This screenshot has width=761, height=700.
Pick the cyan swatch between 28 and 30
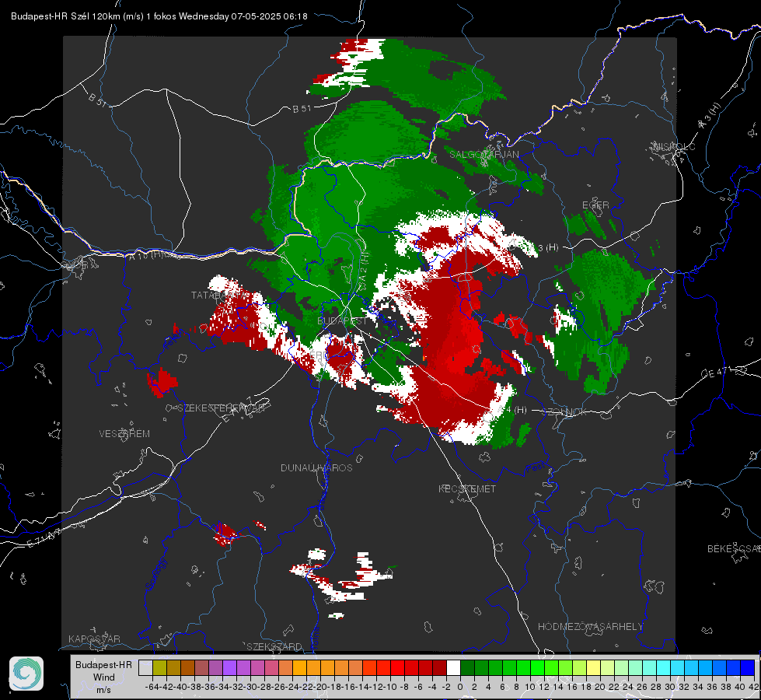point(664,668)
